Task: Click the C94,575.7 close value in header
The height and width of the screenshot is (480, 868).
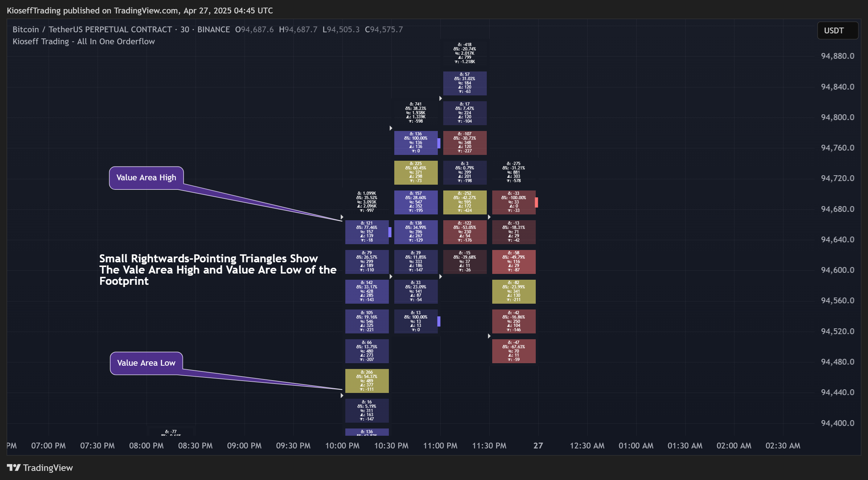Action: (x=384, y=29)
